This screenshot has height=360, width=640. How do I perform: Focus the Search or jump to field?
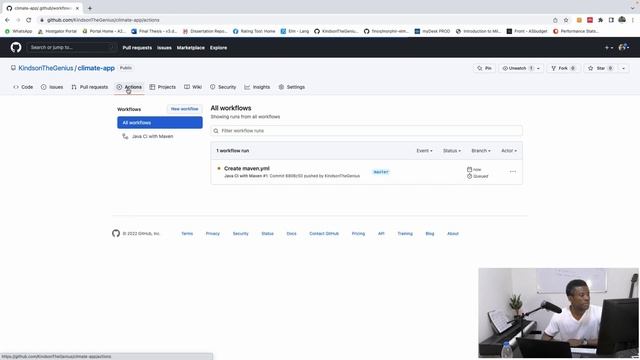pos(71,47)
